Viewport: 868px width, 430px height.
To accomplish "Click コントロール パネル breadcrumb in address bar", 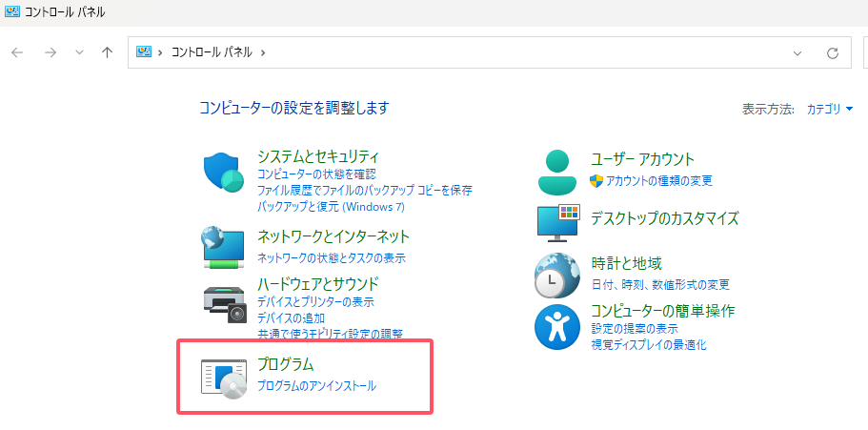I will tap(212, 52).
